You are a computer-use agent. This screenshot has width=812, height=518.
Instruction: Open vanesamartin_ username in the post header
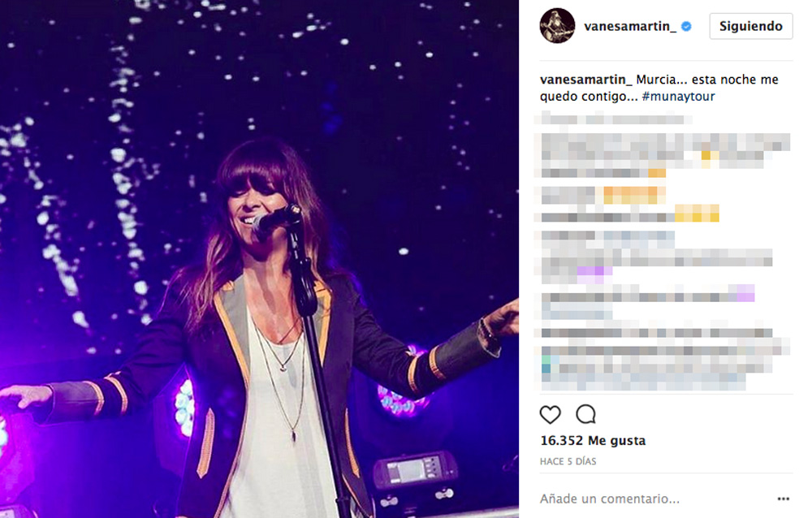click(630, 27)
